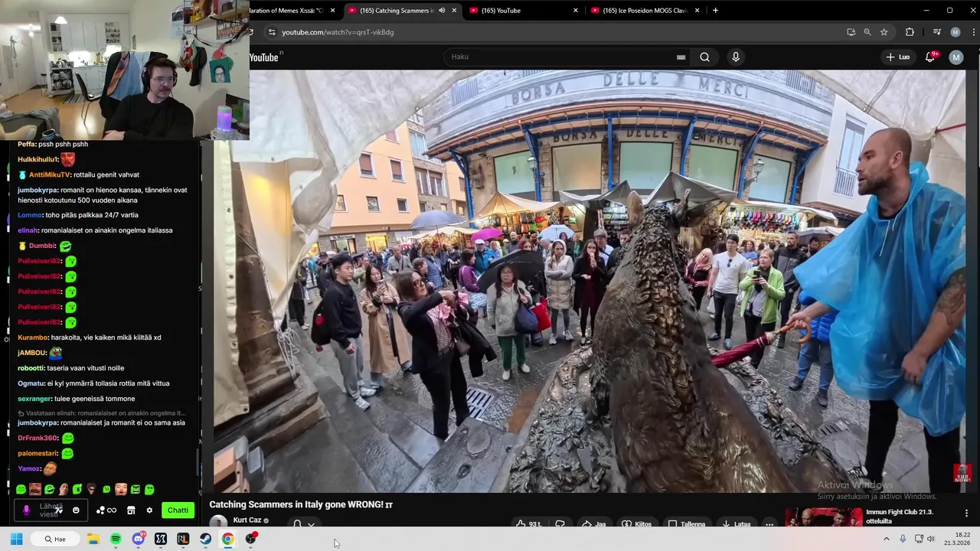The image size is (980, 551).
Task: Focus the Lähetä viesti chat input
Action: 51,510
